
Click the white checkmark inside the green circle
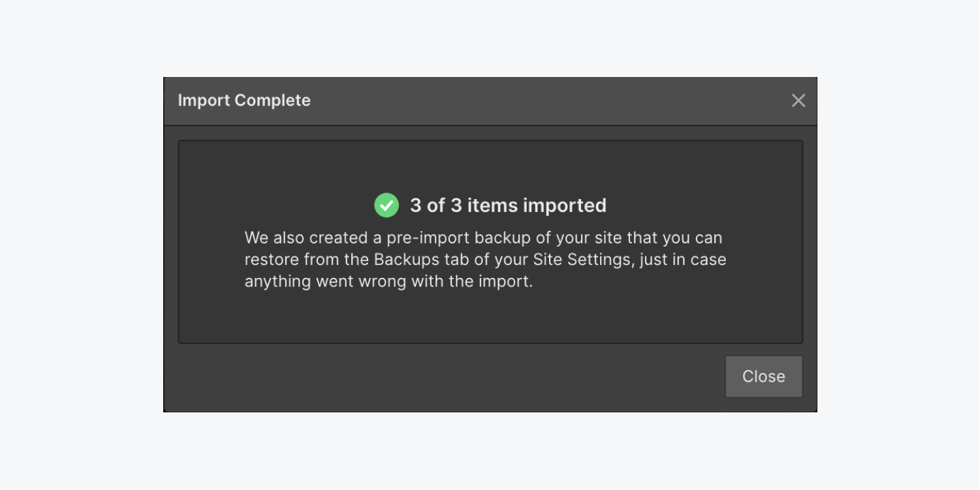coord(387,205)
